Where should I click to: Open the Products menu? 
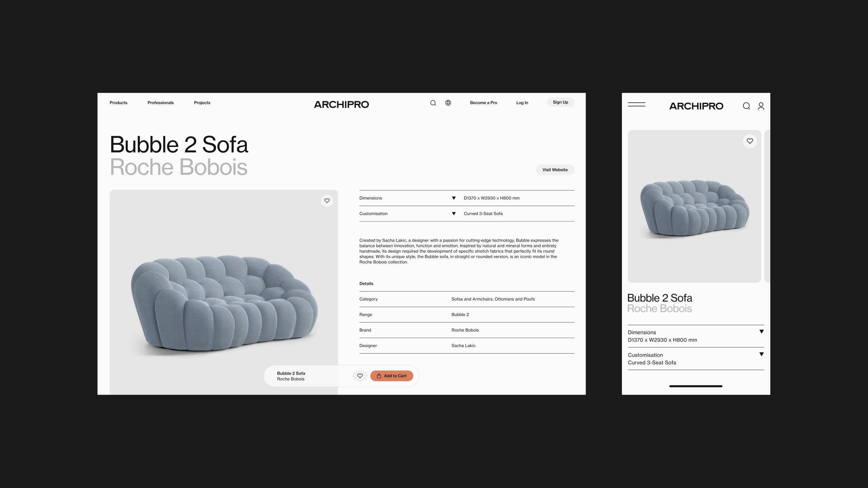point(118,103)
